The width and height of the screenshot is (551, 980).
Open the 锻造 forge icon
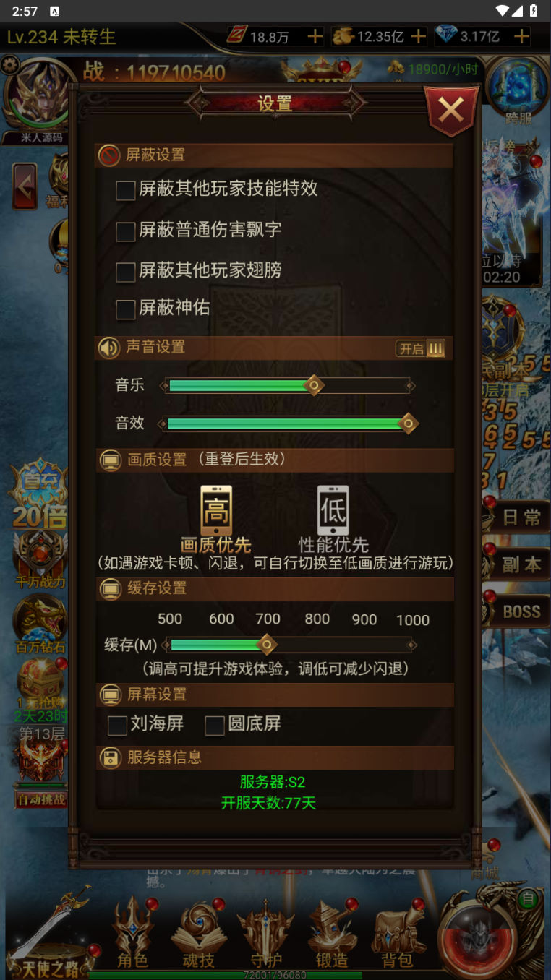coord(332,934)
